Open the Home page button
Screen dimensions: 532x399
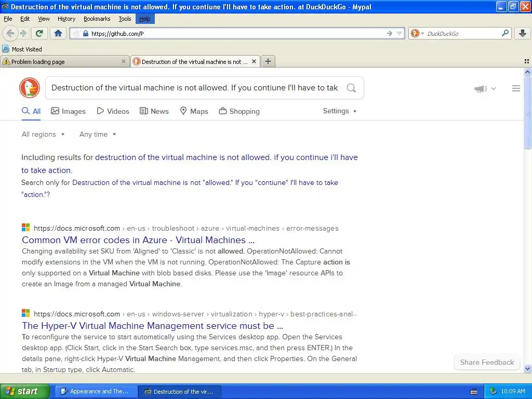pyautogui.click(x=58, y=33)
